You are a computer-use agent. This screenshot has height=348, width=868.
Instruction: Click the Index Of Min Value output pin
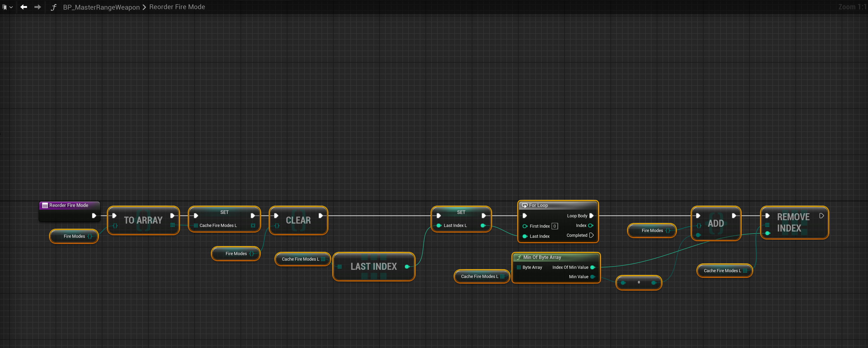(x=593, y=267)
